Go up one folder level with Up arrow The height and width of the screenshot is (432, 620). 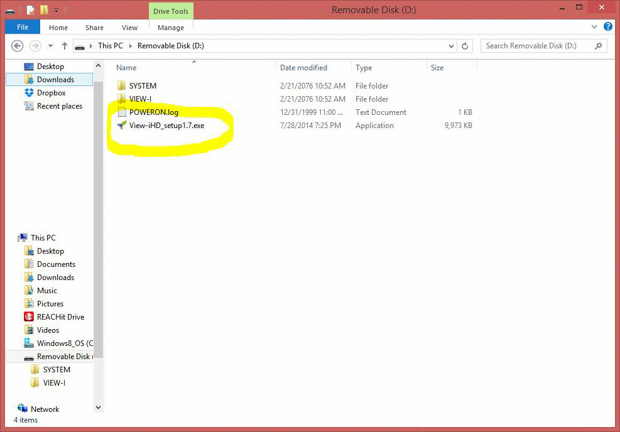[x=64, y=46]
